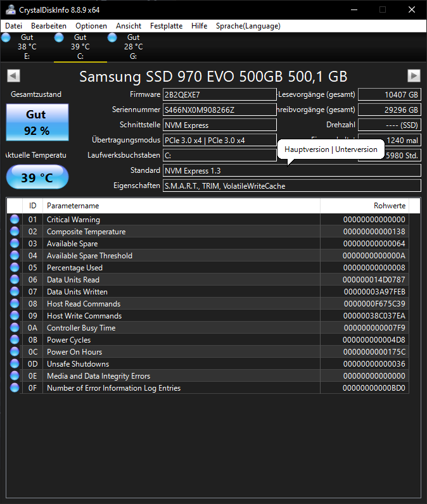Minimize the CrystalDiskInfo window

click(354, 9)
